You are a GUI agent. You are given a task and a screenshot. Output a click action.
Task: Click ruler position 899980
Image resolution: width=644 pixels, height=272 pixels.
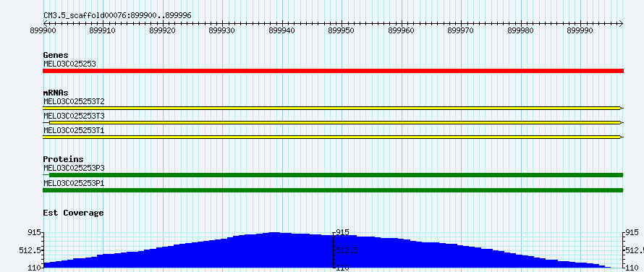pos(521,30)
